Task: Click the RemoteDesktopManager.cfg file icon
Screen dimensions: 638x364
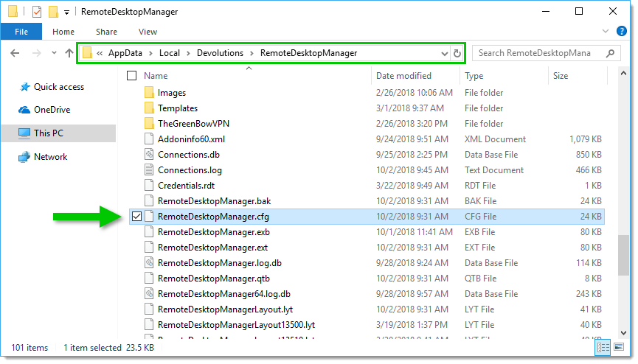Action: pyautogui.click(x=149, y=217)
